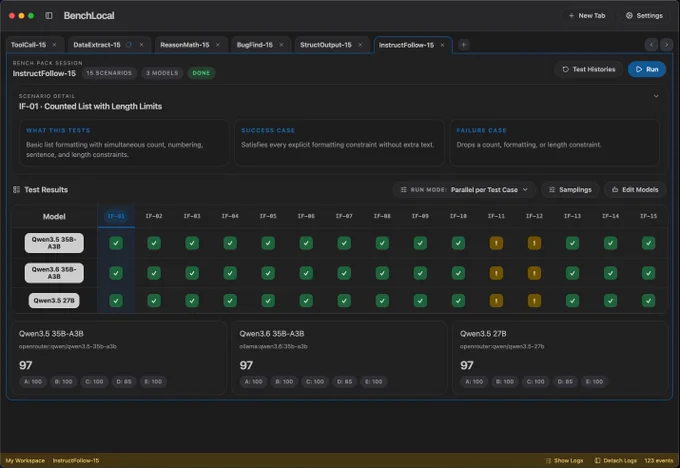The width and height of the screenshot is (680, 468).
Task: Open Qwen3.5 35B-A3B IF-15 pass result
Action: (648, 243)
